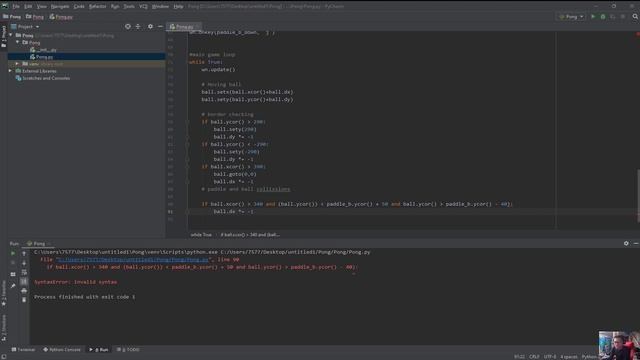Click 'while True' breadcrumb below editor
The image size is (640, 360).
coord(201,235)
